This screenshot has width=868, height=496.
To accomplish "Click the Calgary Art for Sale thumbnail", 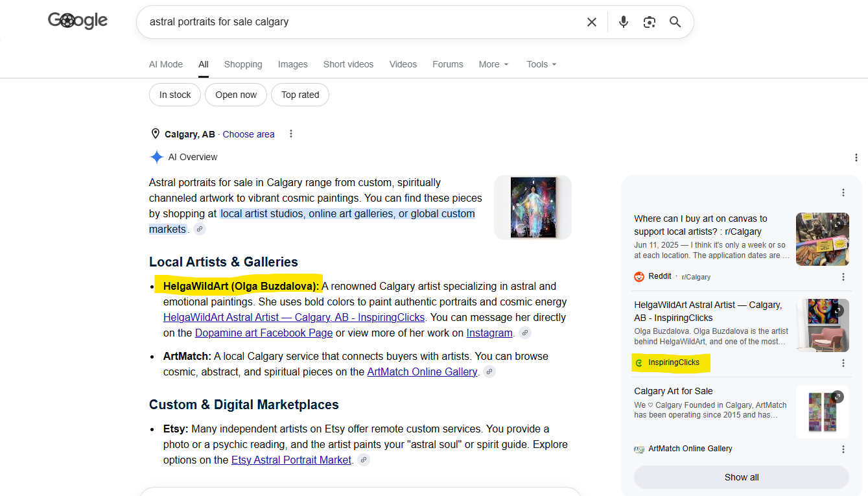I will click(823, 412).
